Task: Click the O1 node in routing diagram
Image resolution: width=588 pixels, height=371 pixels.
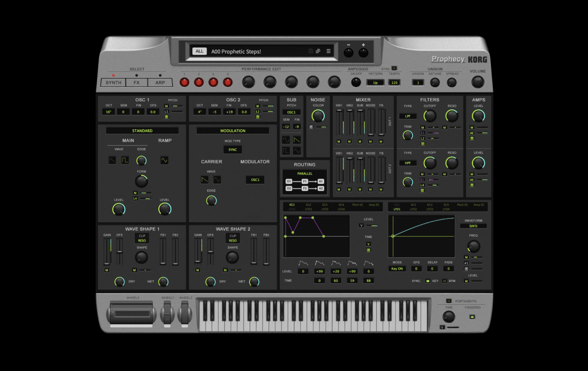Action: coord(289,181)
